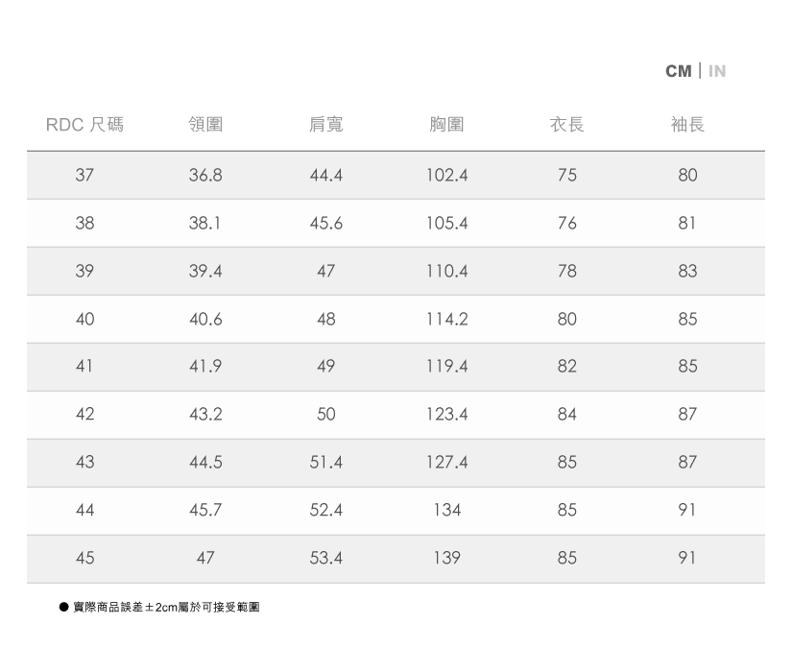Click the ±2cm tolerance note text
This screenshot has width=792, height=672.
coord(166,608)
